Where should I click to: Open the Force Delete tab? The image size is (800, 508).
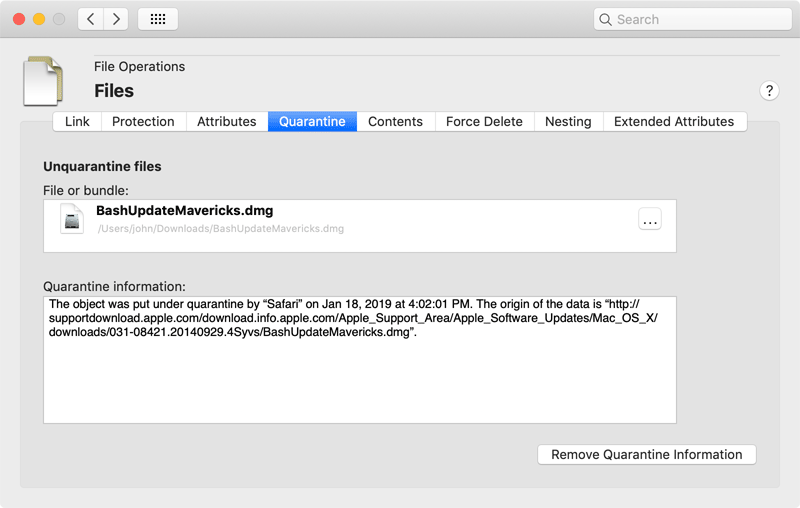point(484,121)
